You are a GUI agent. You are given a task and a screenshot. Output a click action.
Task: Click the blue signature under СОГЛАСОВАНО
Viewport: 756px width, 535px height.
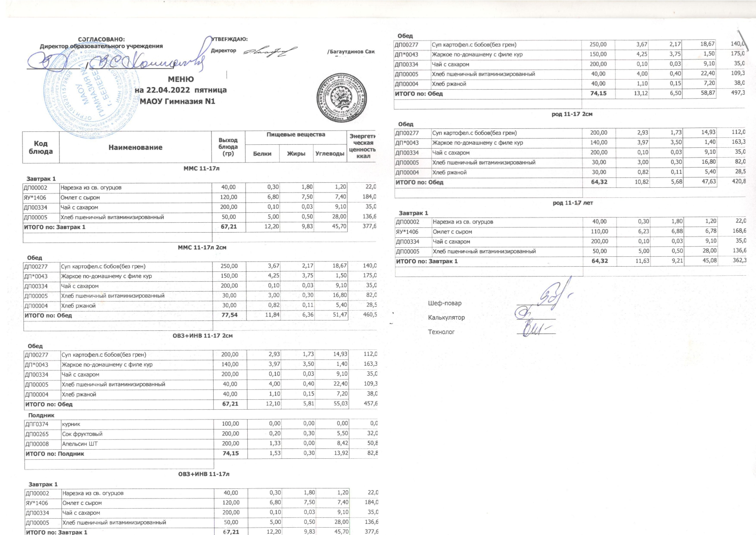(x=116, y=62)
